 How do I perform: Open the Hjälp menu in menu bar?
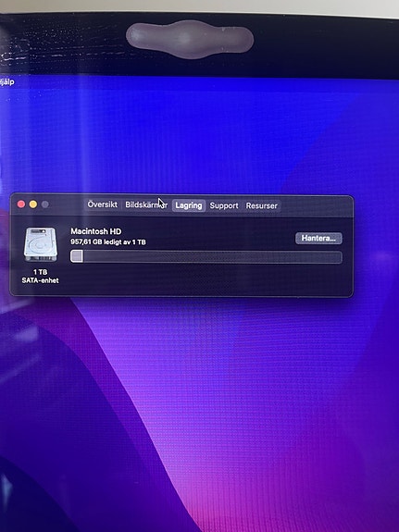(6, 82)
